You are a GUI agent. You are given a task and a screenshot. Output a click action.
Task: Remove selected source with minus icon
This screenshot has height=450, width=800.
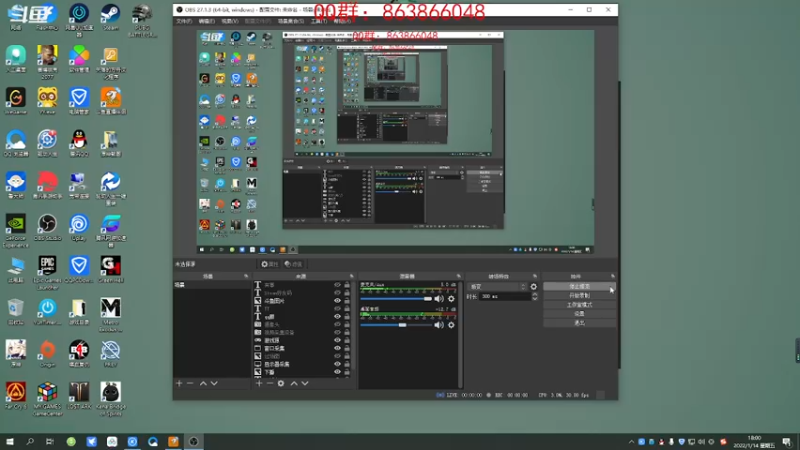(269, 383)
